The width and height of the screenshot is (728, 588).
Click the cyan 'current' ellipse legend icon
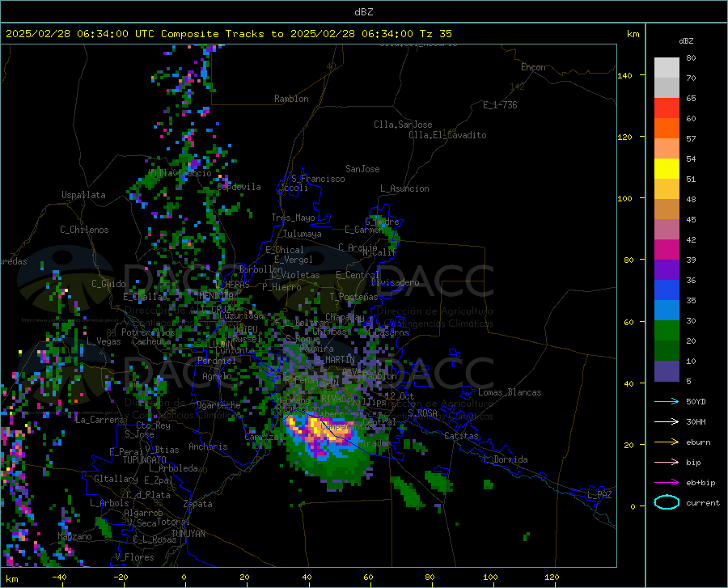coord(667,502)
